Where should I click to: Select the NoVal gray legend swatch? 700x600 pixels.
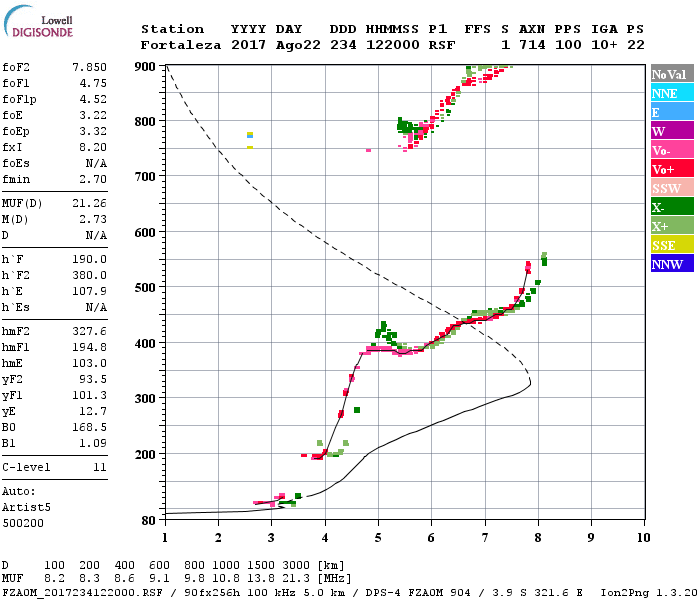tap(672, 74)
